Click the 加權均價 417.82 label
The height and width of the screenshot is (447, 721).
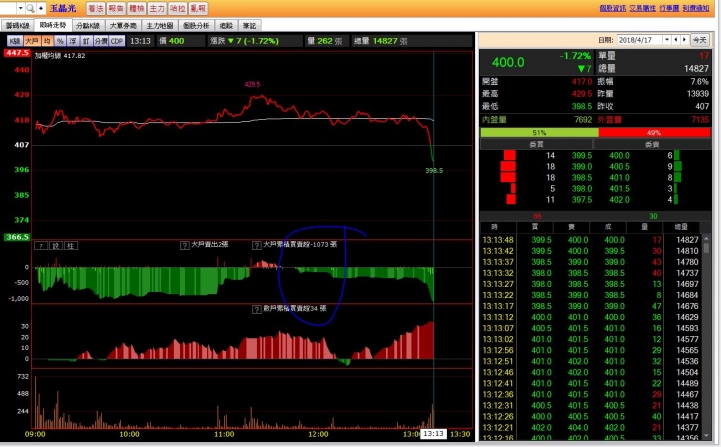pyautogui.click(x=60, y=56)
